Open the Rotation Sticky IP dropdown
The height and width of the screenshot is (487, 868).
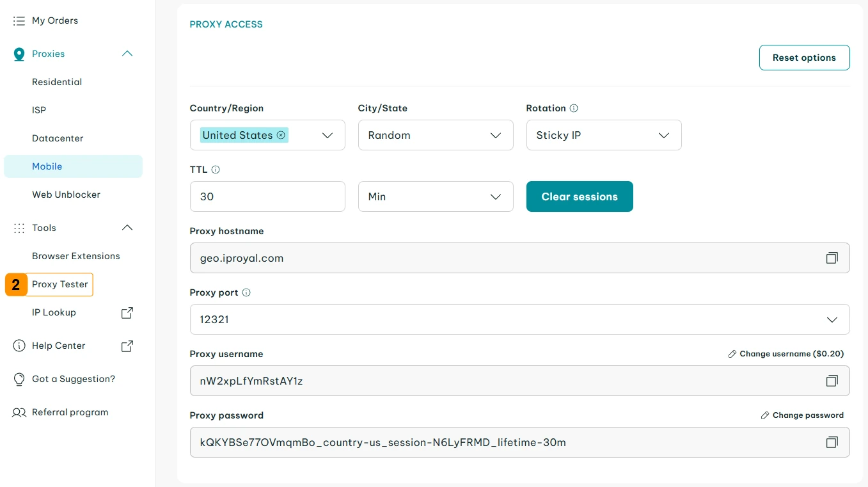[x=603, y=135]
